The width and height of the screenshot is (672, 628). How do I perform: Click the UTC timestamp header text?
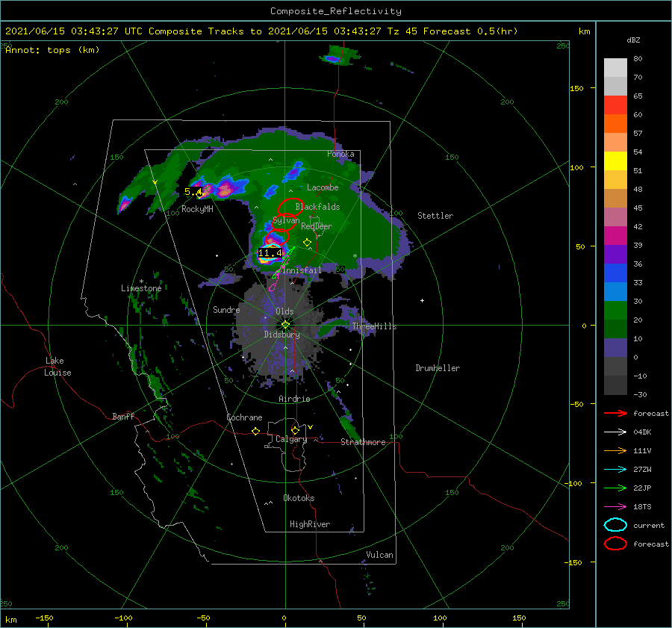(x=261, y=31)
